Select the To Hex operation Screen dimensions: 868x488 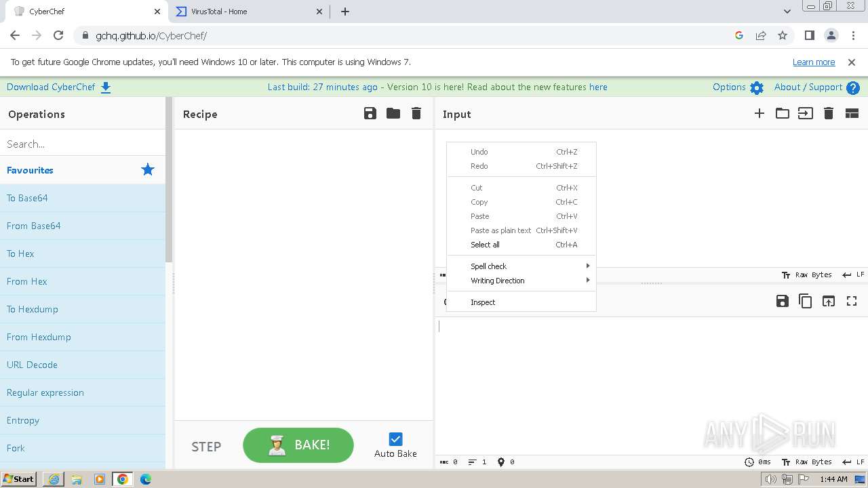tap(83, 253)
